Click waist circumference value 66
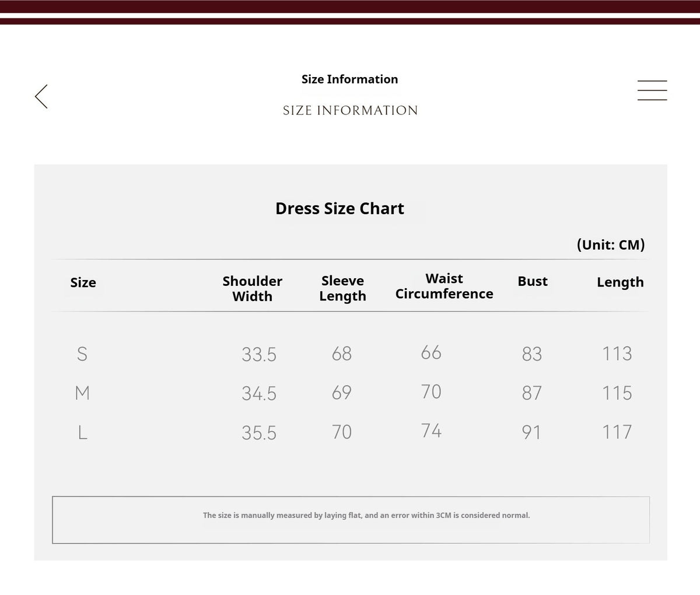700x595 pixels. click(x=431, y=352)
